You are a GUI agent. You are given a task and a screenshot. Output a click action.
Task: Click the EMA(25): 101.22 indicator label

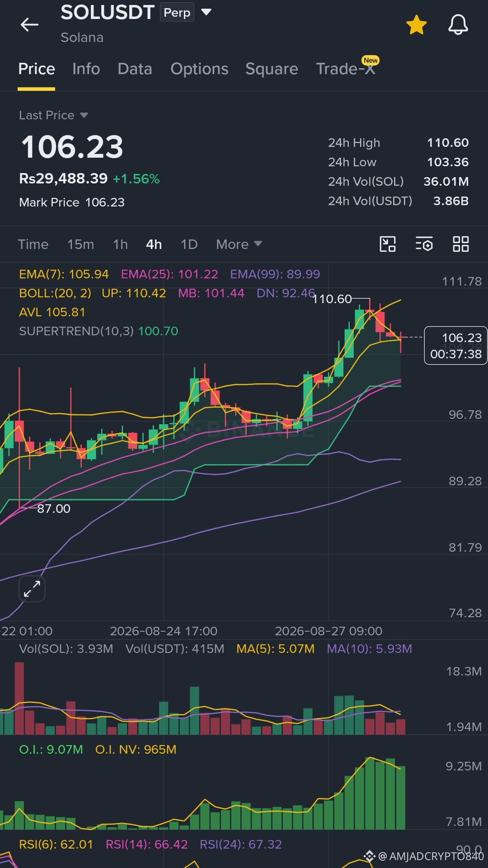(x=169, y=274)
